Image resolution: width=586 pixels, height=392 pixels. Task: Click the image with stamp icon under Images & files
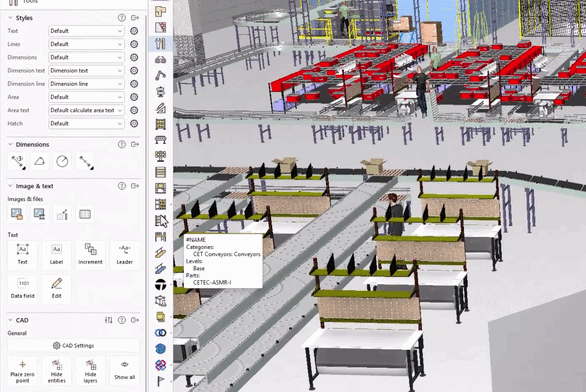click(39, 214)
